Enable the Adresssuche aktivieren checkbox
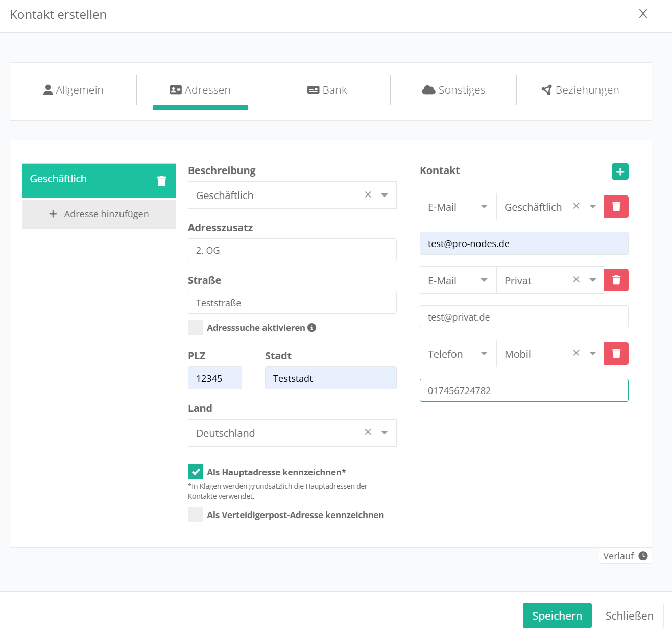This screenshot has width=672, height=638. [196, 328]
